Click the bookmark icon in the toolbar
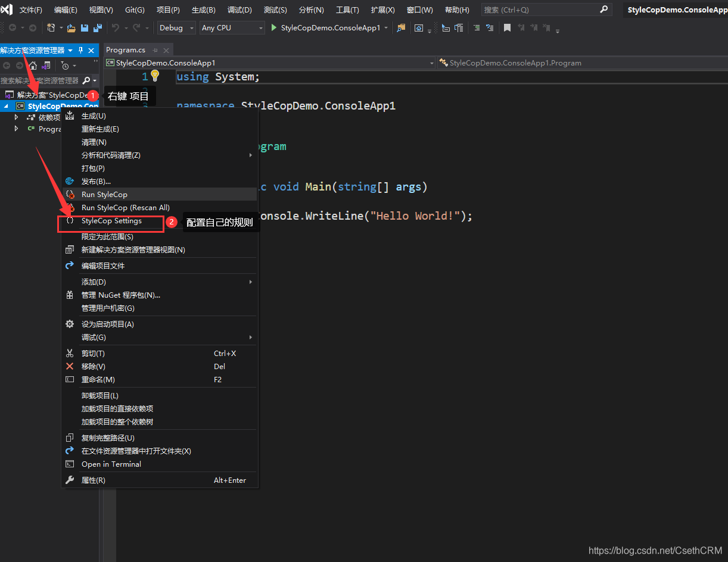Viewport: 728px width, 562px height. coord(506,28)
